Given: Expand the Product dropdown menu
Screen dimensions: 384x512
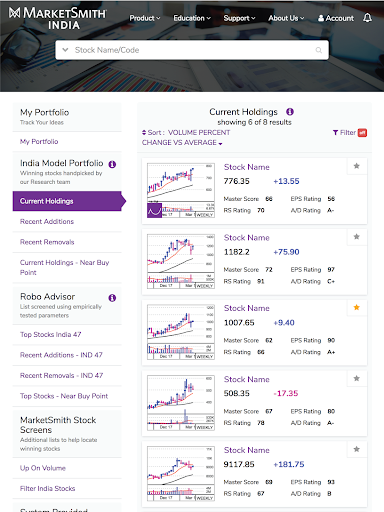Looking at the screenshot, I should pos(145,18).
